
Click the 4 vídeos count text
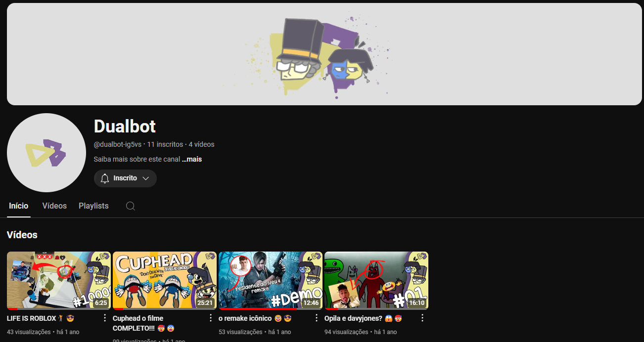tap(202, 144)
